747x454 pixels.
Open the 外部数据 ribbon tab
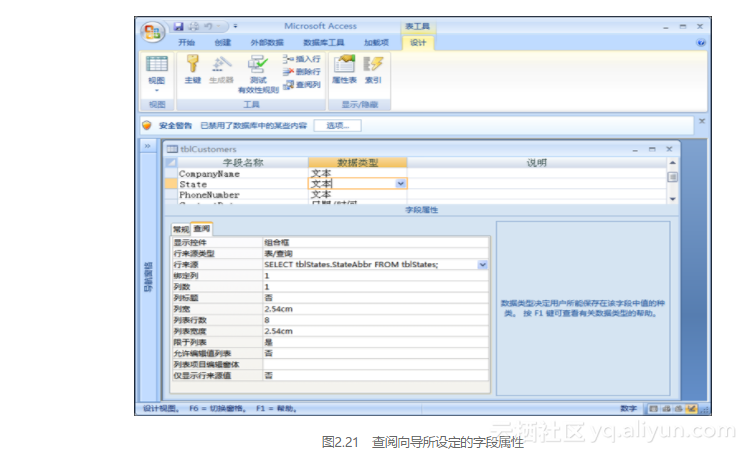point(267,42)
